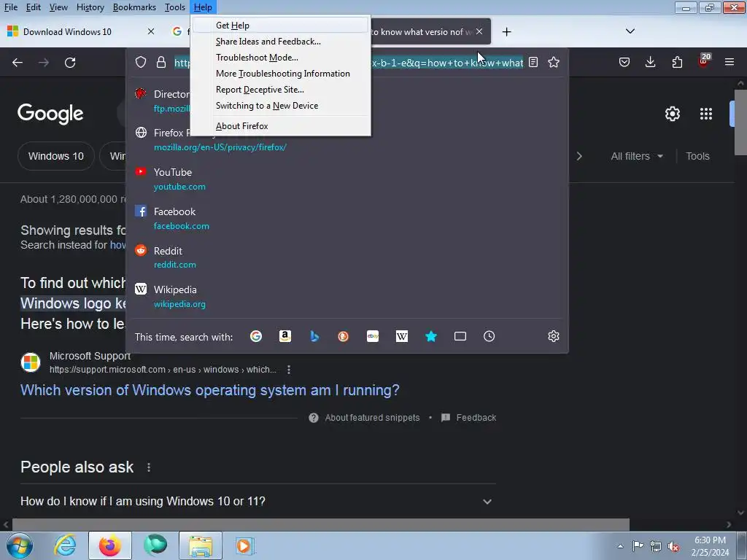Open Google settings gear icon
The height and width of the screenshot is (560, 747).
click(672, 114)
